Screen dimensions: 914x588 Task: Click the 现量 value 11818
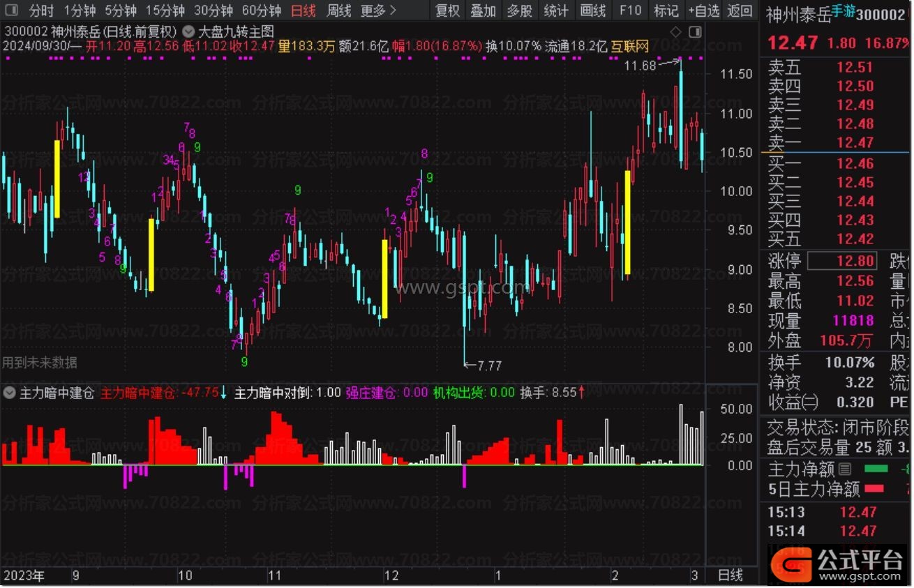853,321
